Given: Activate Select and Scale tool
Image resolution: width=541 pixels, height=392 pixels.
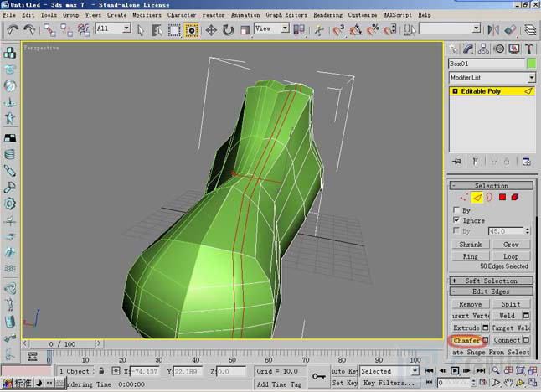Looking at the screenshot, I should pos(245,30).
